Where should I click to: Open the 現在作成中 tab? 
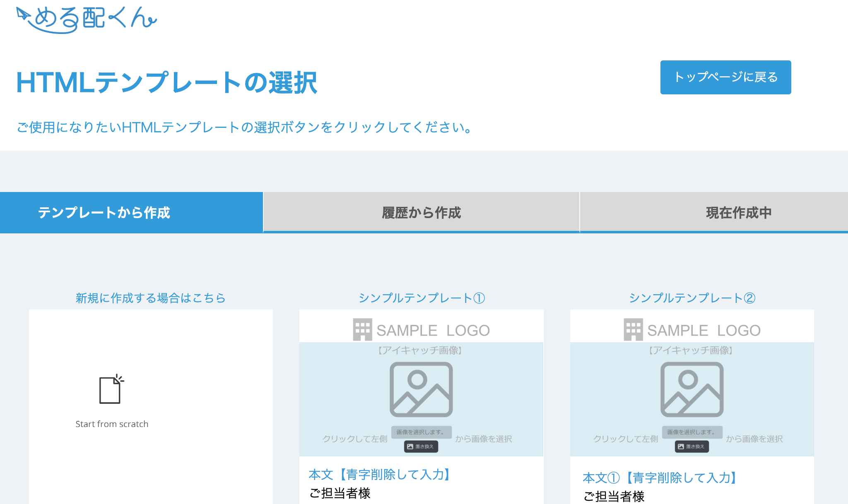738,213
